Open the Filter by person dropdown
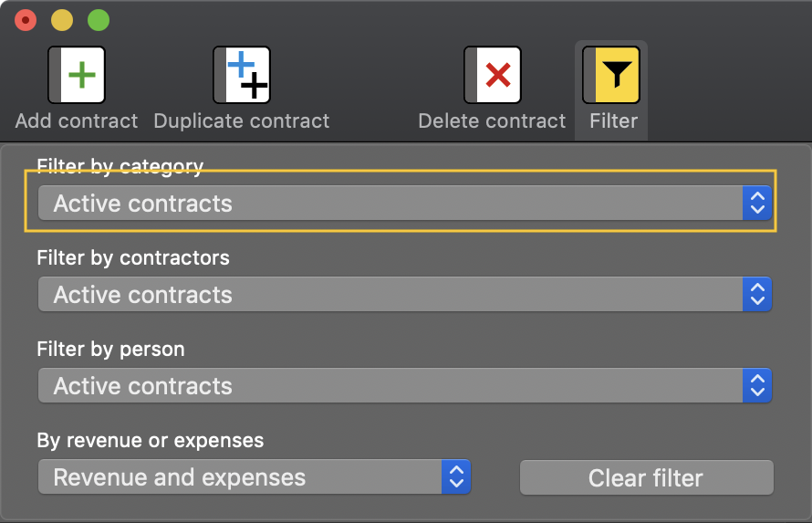Viewport: 812px width, 523px height. click(405, 385)
